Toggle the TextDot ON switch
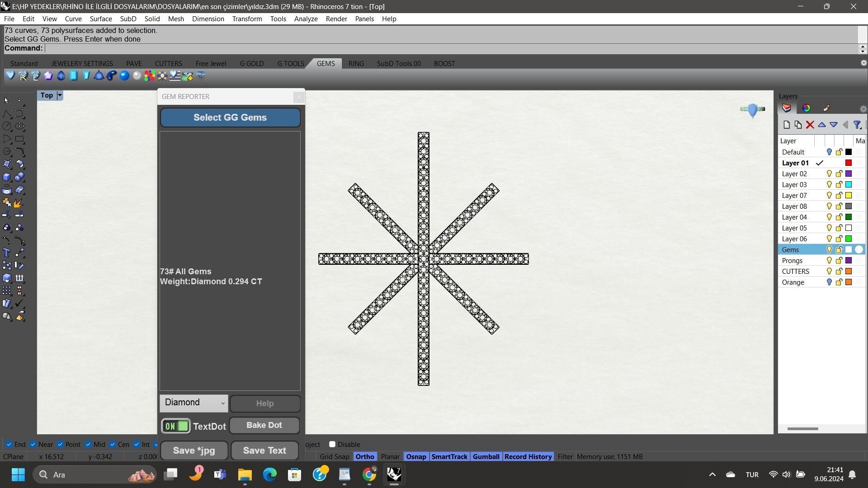 click(176, 426)
